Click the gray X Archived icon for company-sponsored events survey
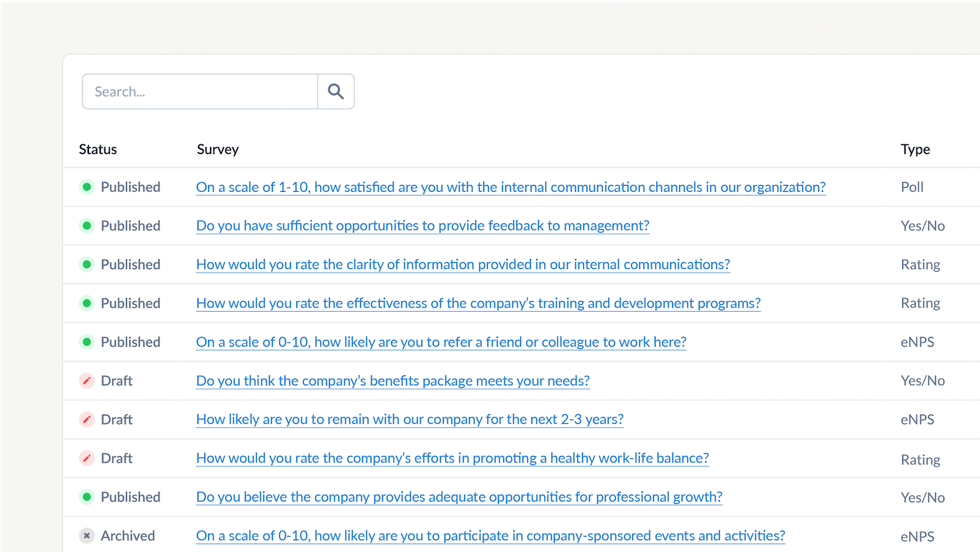Viewport: 980px width, 552px height. [x=87, y=536]
